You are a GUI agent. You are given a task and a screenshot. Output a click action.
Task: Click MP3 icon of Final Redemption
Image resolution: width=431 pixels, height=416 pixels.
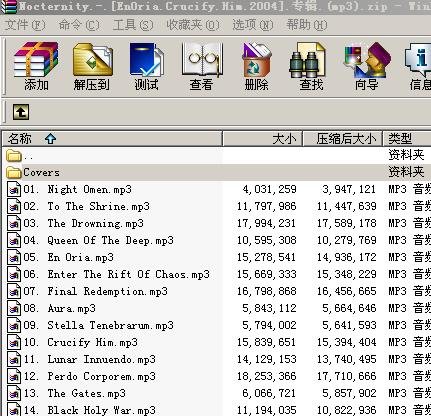[x=14, y=291]
